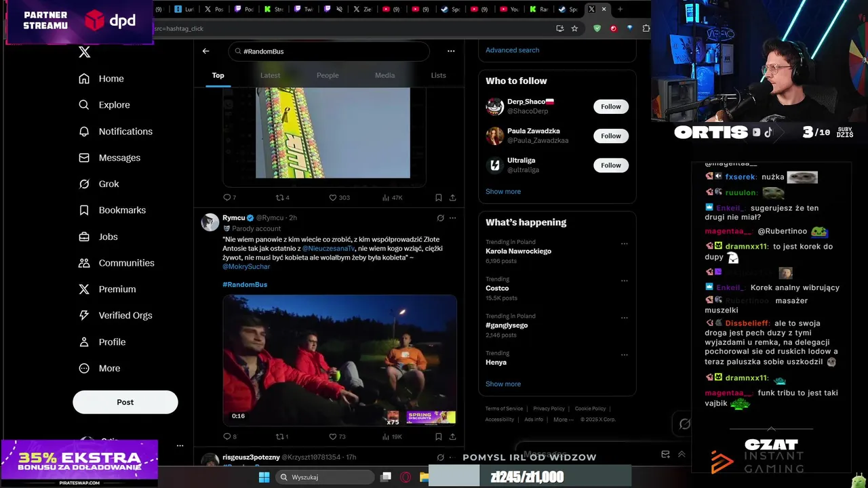
Task: Open Advanced search link
Action: [512, 50]
